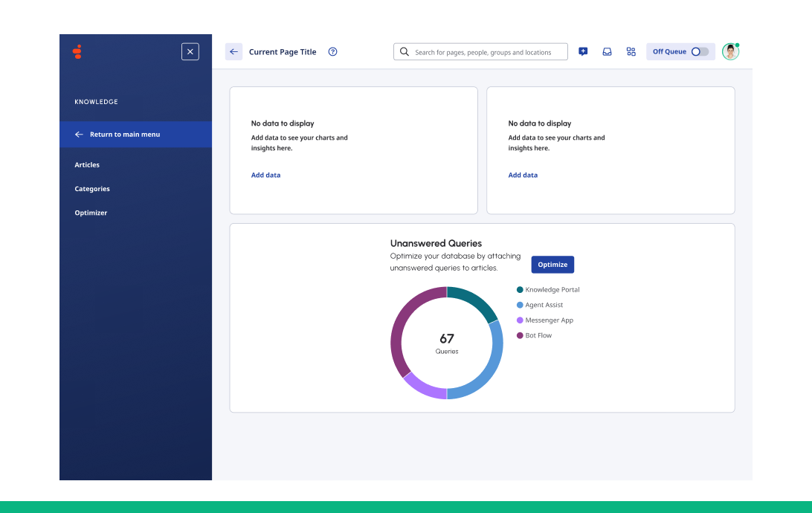This screenshot has height=513, width=812.
Task: Toggle the Off Queue switch
Action: click(699, 52)
